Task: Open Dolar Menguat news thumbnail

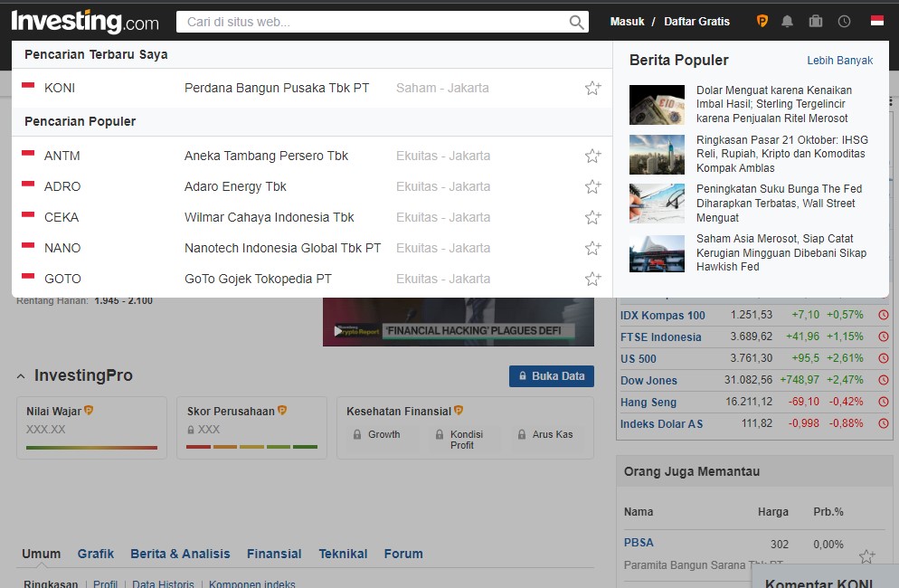Action: click(657, 105)
